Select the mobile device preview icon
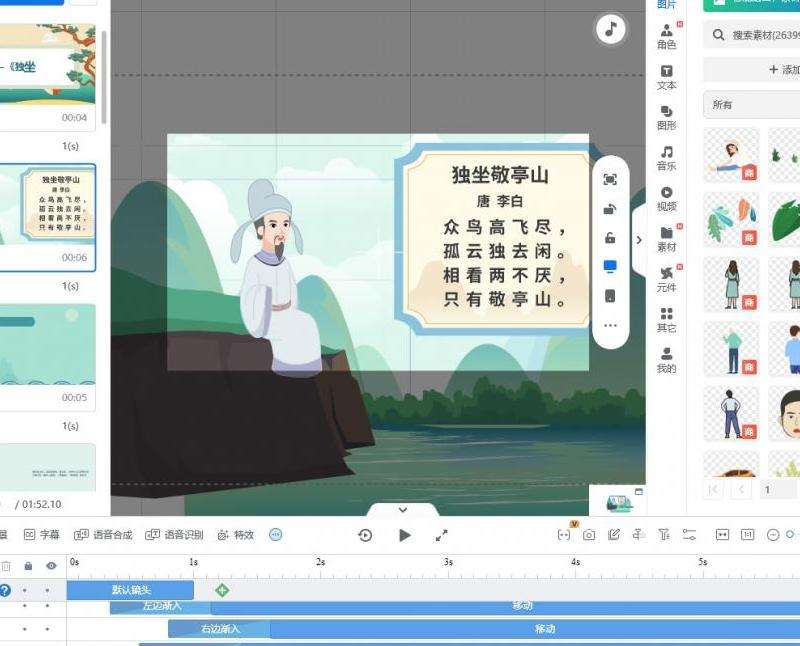 [610, 296]
